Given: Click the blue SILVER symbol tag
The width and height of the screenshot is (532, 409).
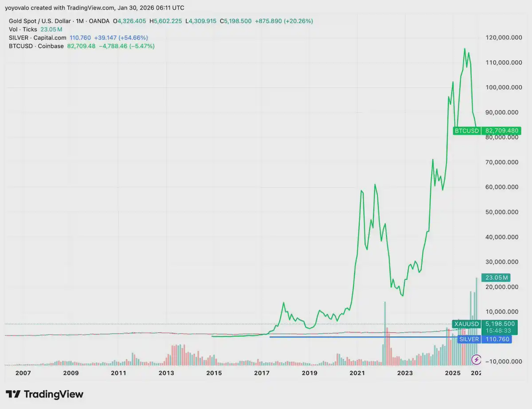Looking at the screenshot, I should (x=469, y=339).
